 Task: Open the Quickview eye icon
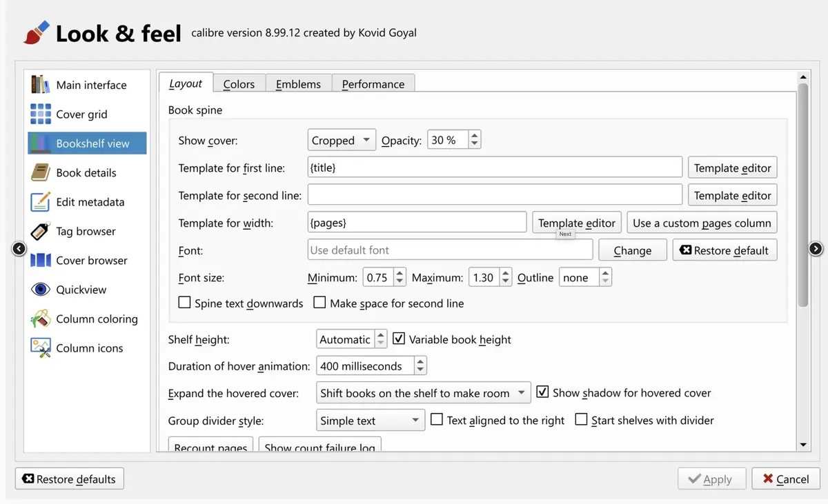click(x=41, y=290)
